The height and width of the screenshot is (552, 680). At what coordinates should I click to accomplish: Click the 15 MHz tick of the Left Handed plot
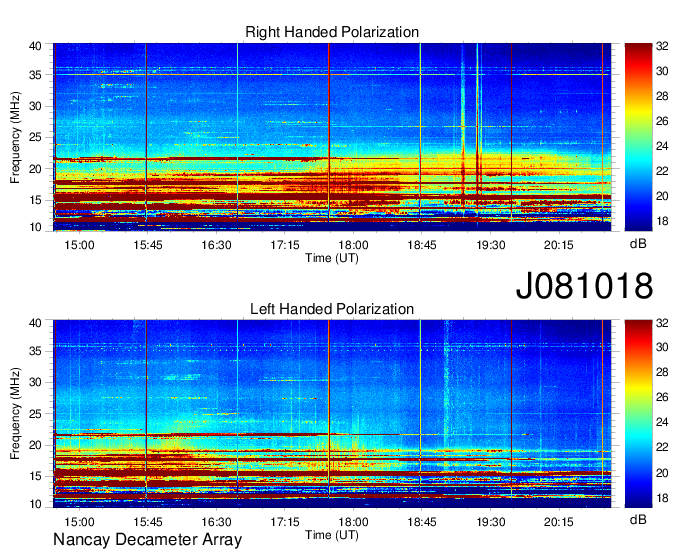click(x=35, y=477)
